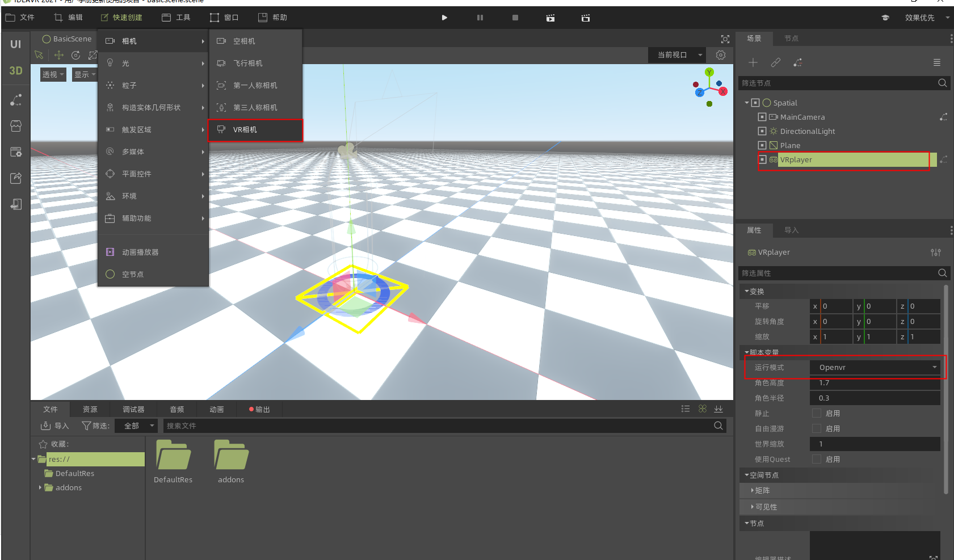
Task: Enable the 静止 checkbox
Action: [x=817, y=413]
